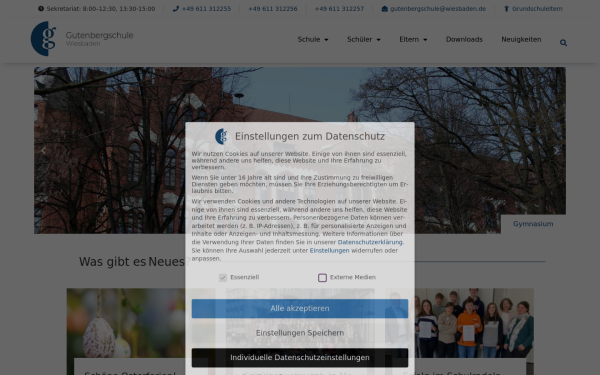
Task: Click the clock icon beside Sekretariat hours
Action: click(x=41, y=9)
